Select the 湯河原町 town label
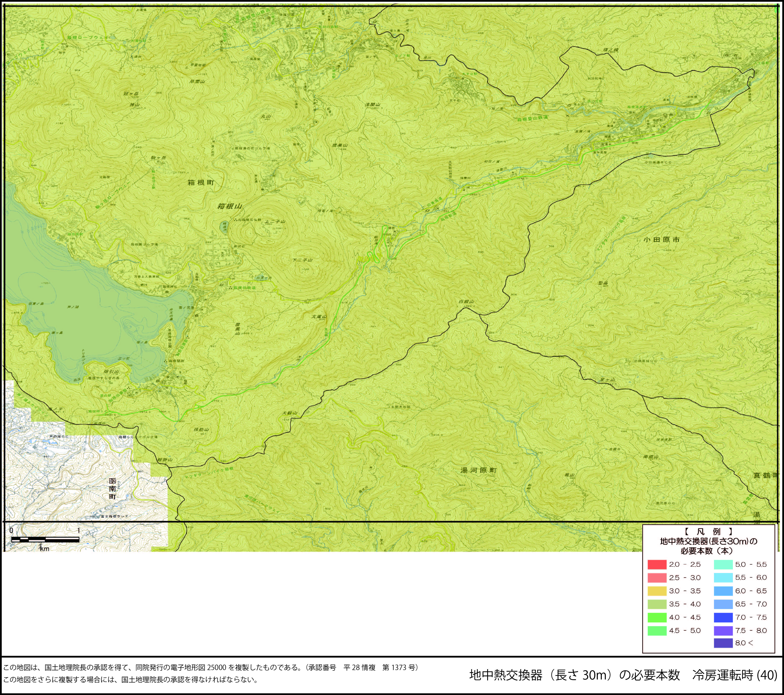The width and height of the screenshot is (784, 695). (x=478, y=470)
